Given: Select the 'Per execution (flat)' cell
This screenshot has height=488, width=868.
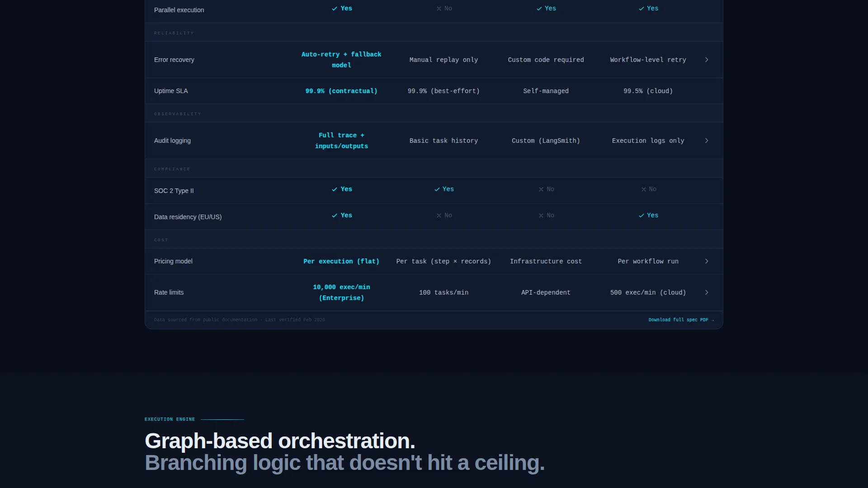Looking at the screenshot, I should [x=341, y=261].
